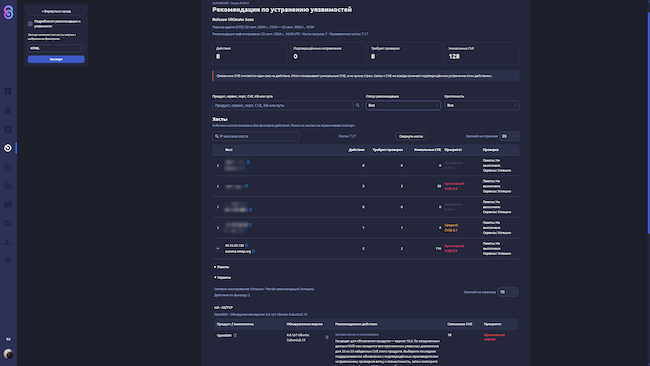The width and height of the screenshot is (650, 366).
Task: Collapse the Сервисы section
Action: (x=223, y=277)
